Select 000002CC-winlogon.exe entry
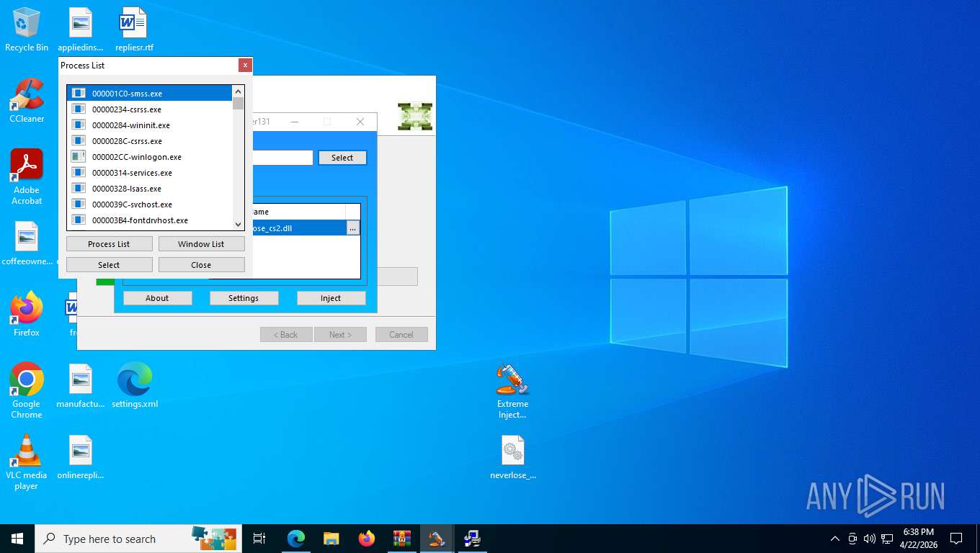Screen dimensions: 980x553 point(150,157)
